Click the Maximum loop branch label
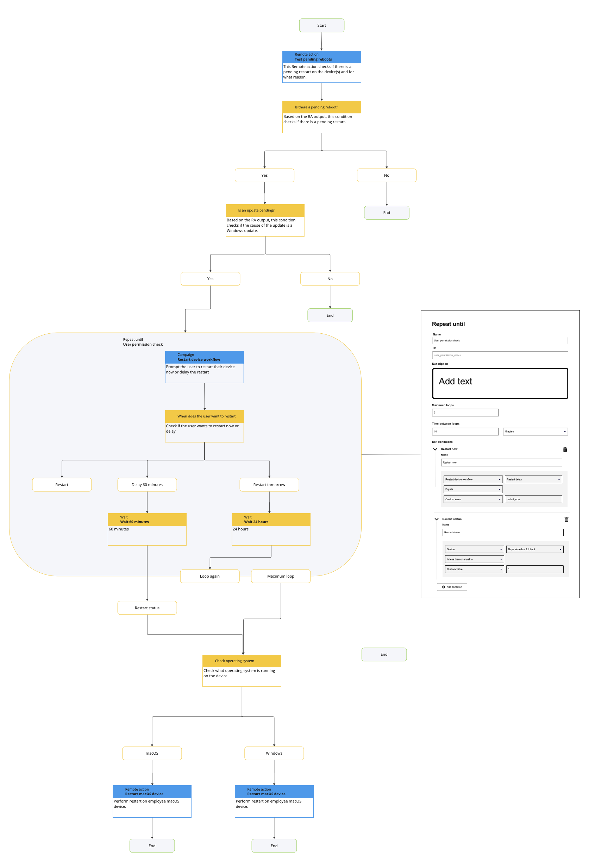 [281, 576]
